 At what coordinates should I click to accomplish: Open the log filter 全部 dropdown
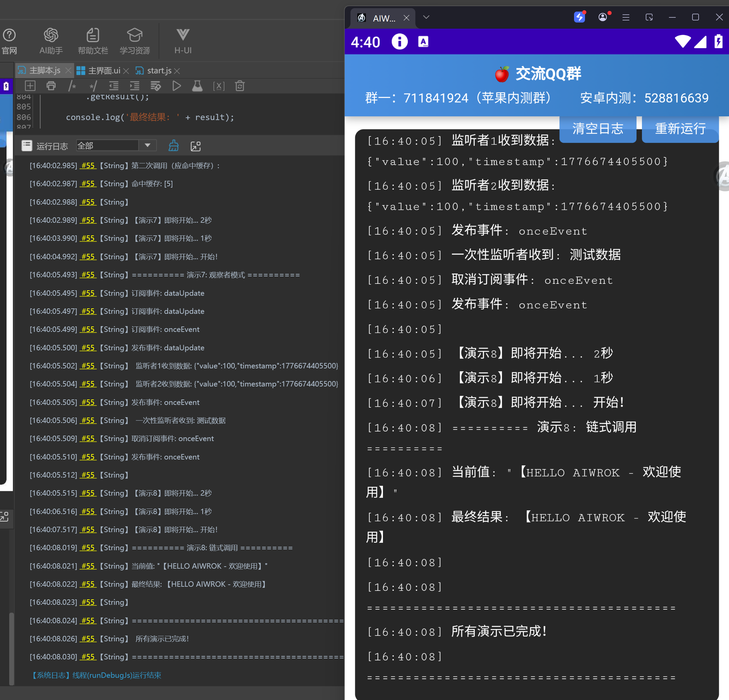[147, 145]
